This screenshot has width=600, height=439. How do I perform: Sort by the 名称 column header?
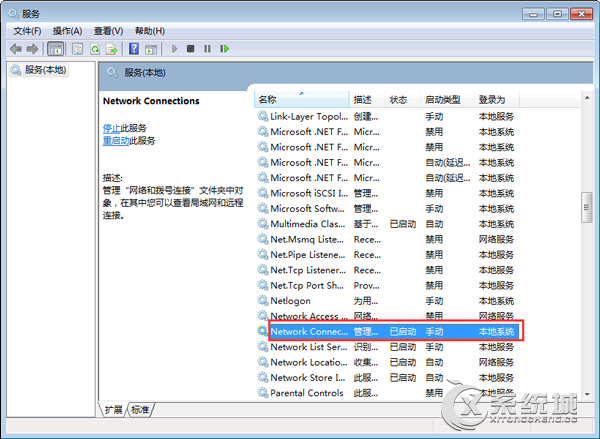click(302, 100)
